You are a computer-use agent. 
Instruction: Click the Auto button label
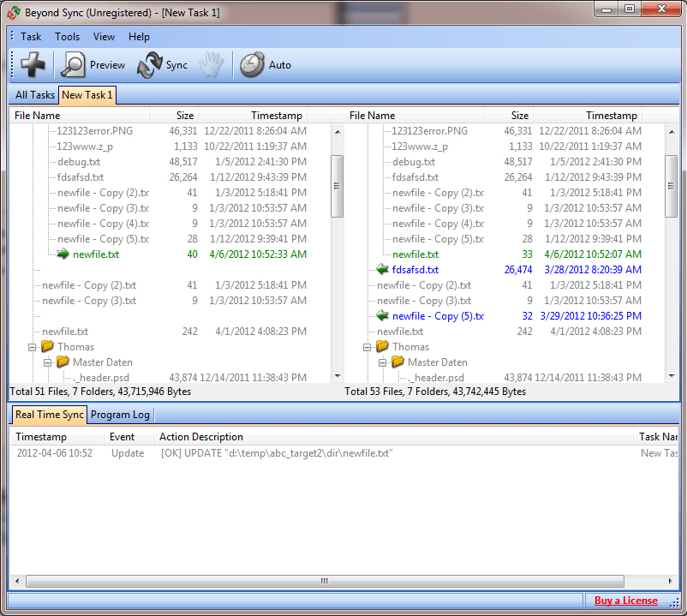[279, 65]
